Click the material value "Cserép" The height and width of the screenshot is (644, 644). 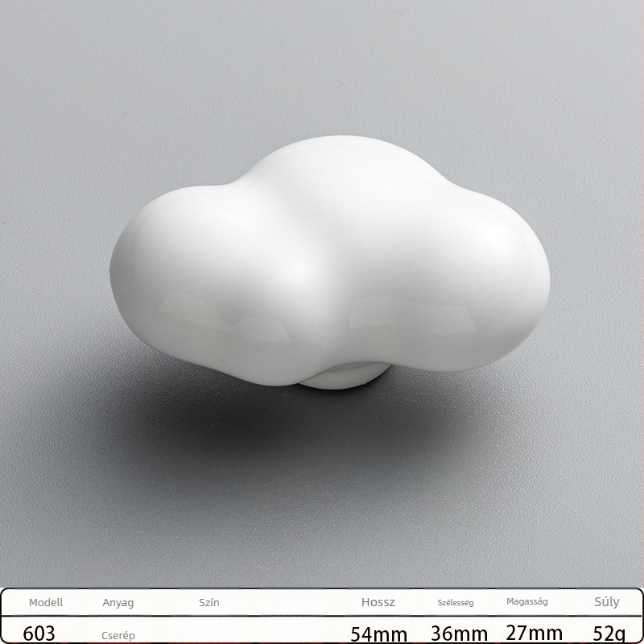click(118, 635)
